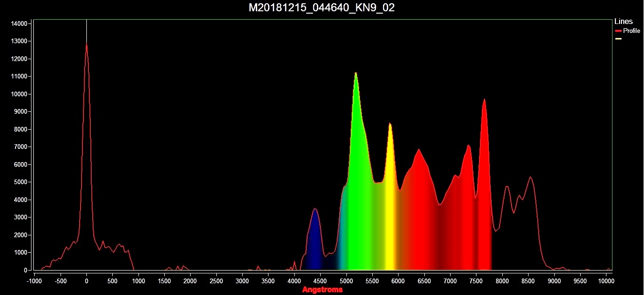
Task: Click the blue peak near 4400 Angstroms
Action: [x=315, y=210]
